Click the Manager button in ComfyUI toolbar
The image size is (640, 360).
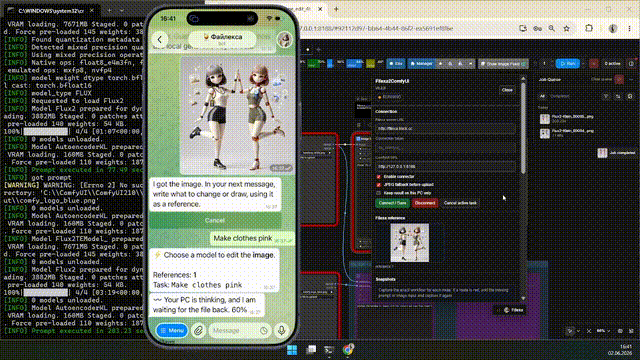(421, 64)
